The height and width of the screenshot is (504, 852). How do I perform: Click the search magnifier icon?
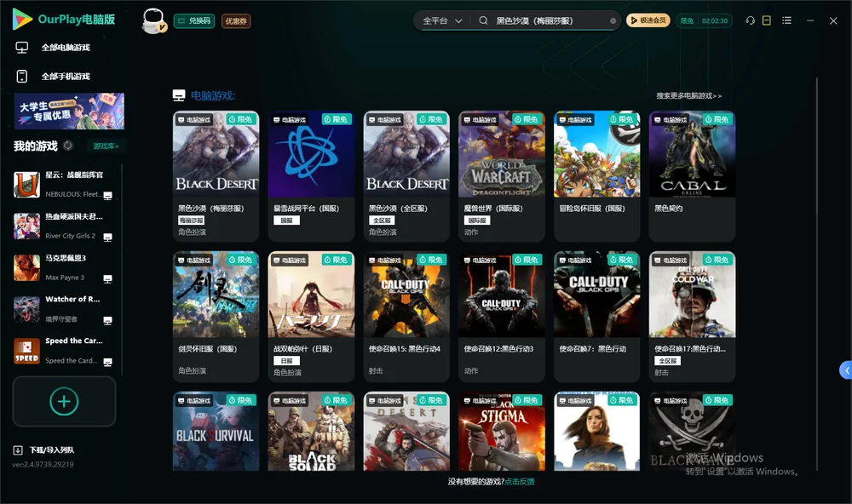tap(483, 20)
